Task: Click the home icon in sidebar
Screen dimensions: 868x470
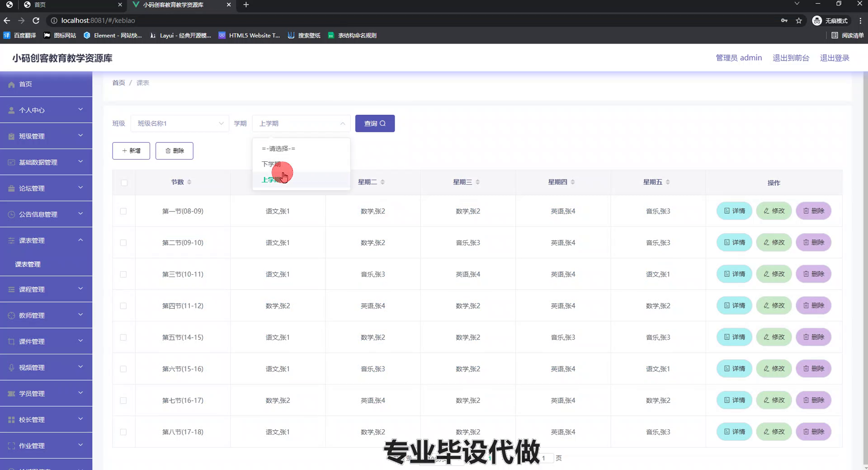Action: click(11, 85)
